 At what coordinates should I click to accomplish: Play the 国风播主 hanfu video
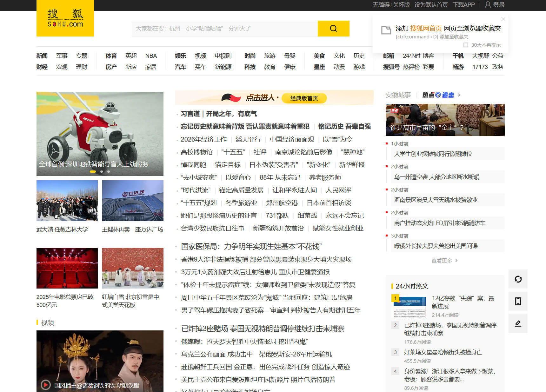pyautogui.click(x=45, y=385)
